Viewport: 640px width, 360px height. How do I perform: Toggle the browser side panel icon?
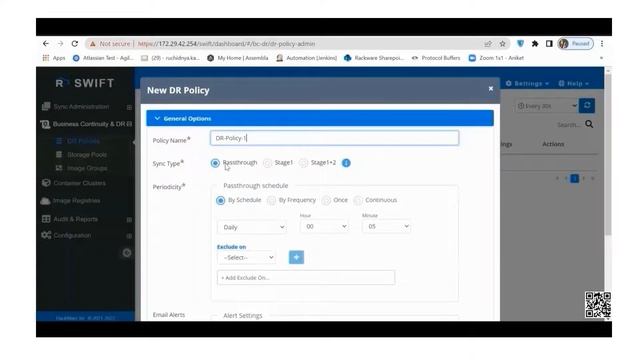point(549,44)
